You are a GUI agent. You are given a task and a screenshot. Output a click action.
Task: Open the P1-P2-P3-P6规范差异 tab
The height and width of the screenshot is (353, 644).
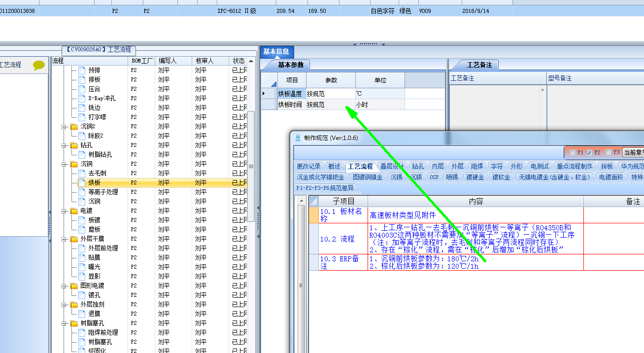tap(325, 188)
